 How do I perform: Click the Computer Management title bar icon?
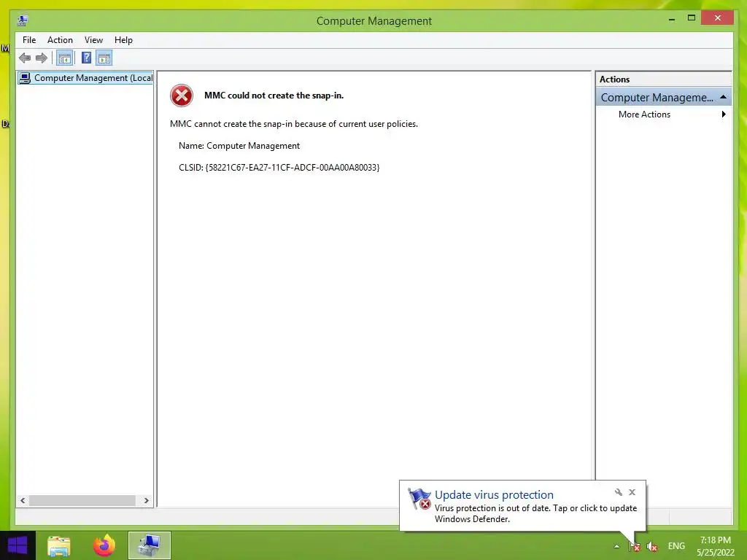click(x=23, y=20)
